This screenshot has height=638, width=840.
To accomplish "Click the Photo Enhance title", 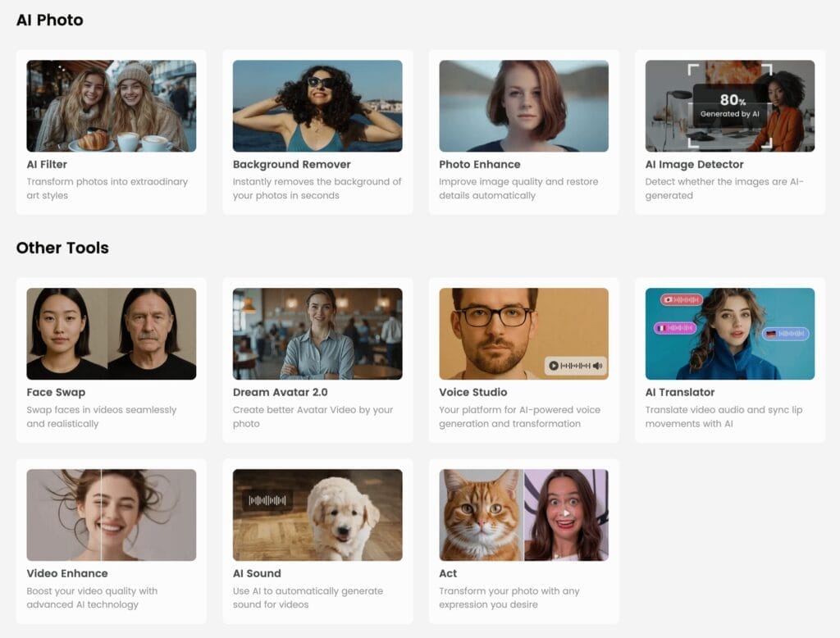I will pyautogui.click(x=479, y=165).
